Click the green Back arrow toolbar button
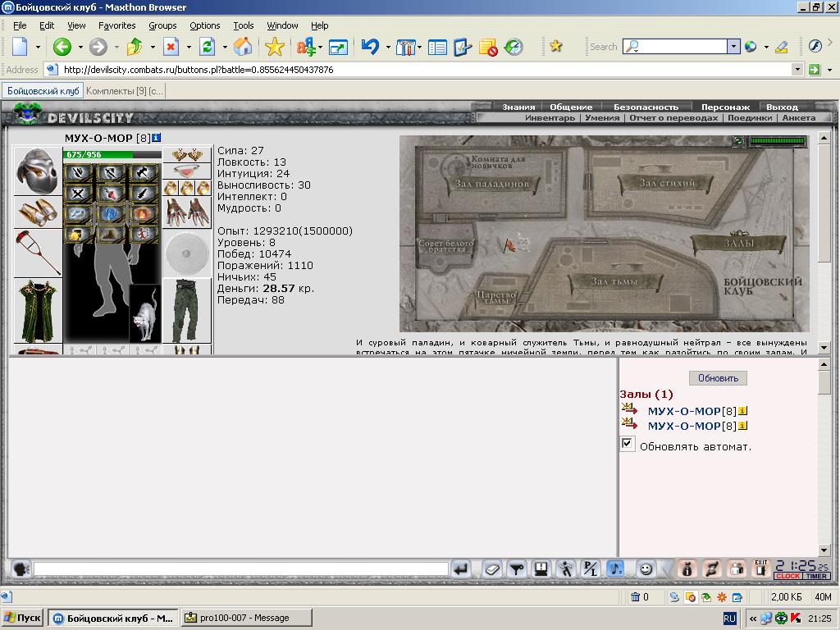Viewport: 840px width, 630px height. click(62, 47)
